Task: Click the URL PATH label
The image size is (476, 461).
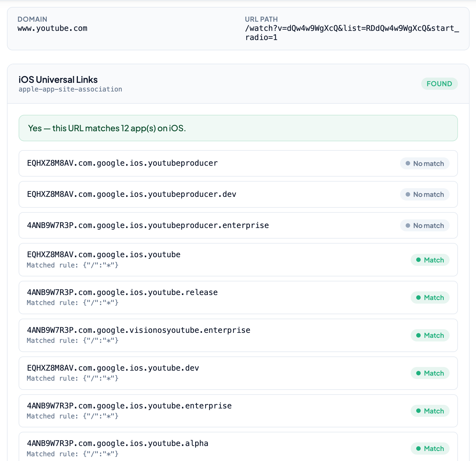Action: (x=261, y=19)
